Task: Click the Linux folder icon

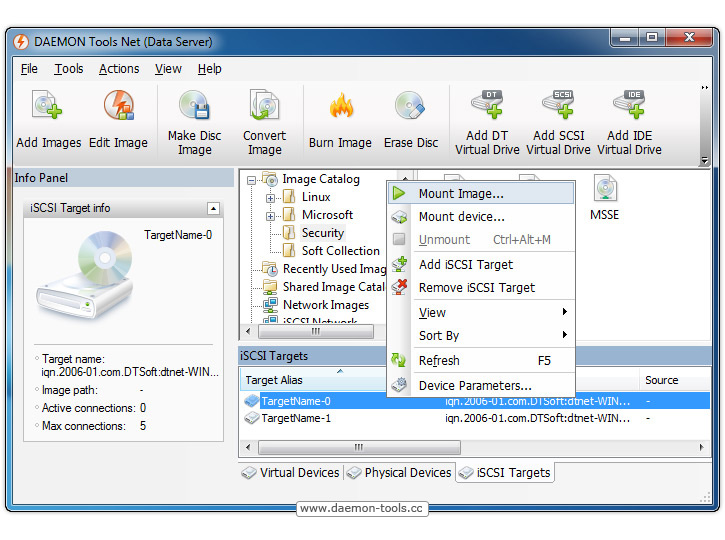Action: coord(289,196)
